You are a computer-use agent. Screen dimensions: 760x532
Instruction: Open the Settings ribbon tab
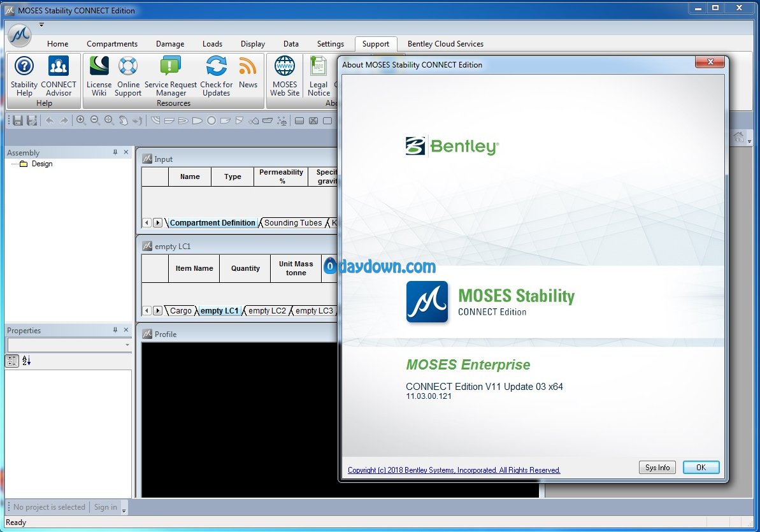(331, 44)
